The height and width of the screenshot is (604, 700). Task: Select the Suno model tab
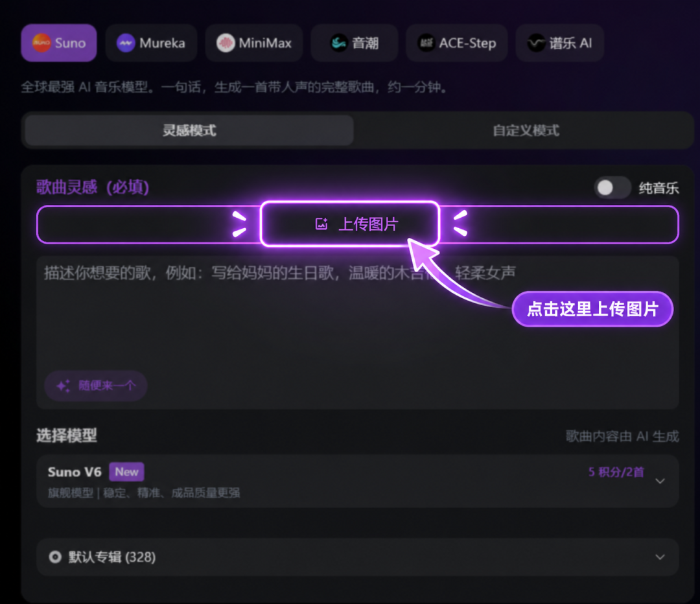click(59, 43)
